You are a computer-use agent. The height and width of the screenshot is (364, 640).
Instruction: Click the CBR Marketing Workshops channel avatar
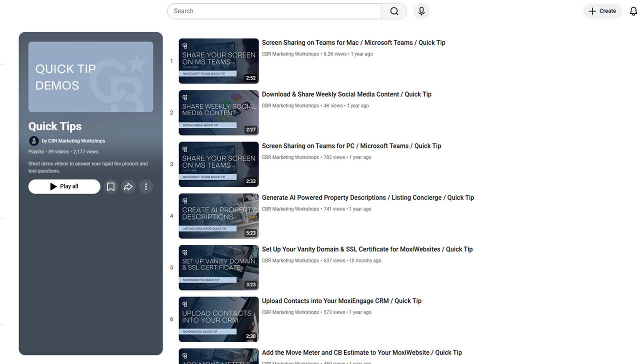[x=34, y=141]
